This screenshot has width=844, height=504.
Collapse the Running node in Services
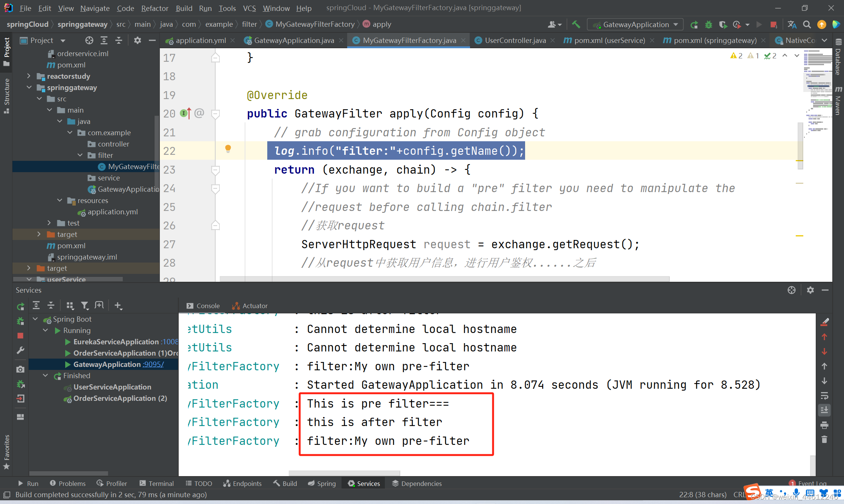tap(45, 330)
